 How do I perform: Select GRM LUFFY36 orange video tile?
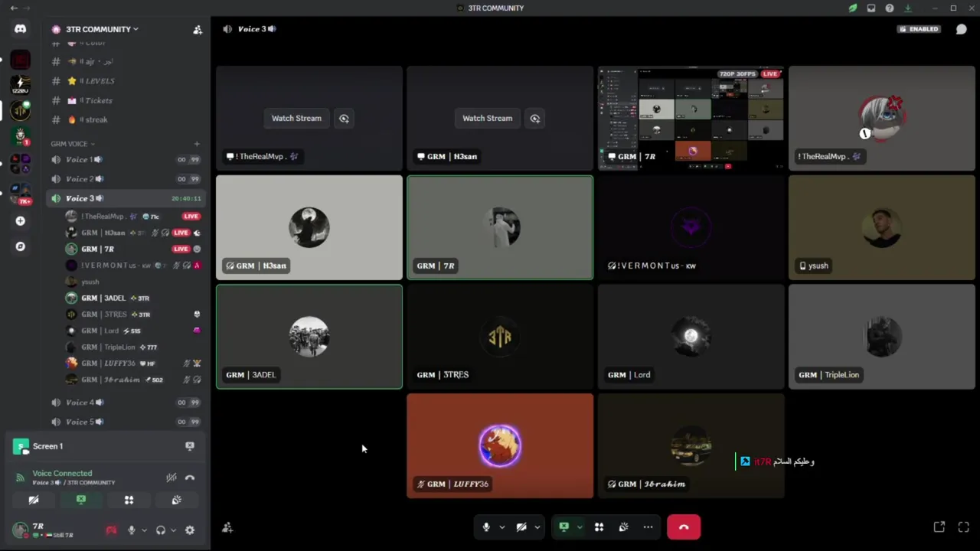click(x=500, y=446)
